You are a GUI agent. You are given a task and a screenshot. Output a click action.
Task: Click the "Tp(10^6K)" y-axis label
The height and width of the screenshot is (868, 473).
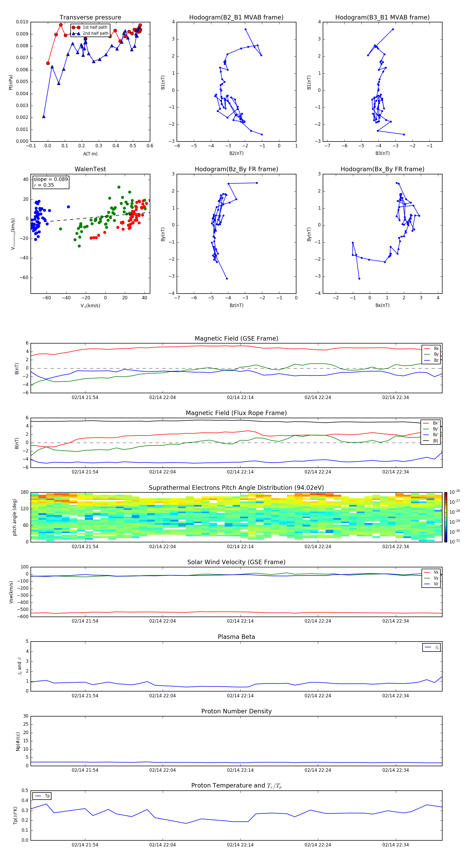point(15,815)
